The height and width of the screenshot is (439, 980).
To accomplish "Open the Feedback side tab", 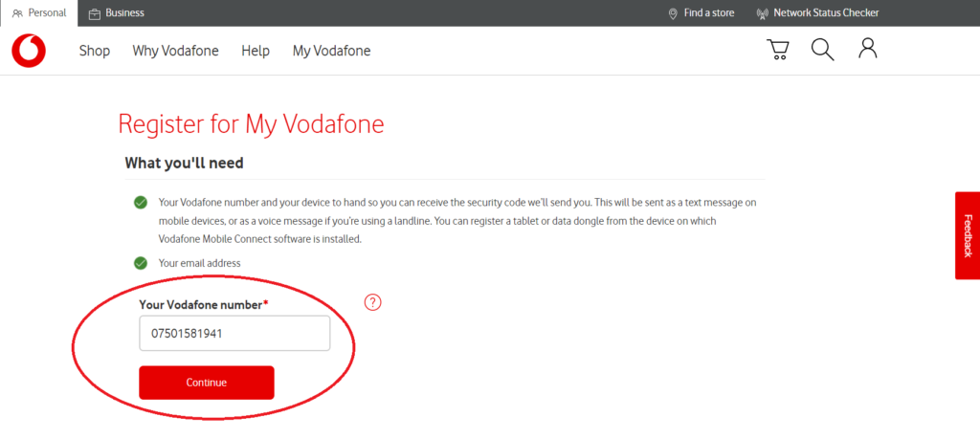I will pyautogui.click(x=967, y=235).
